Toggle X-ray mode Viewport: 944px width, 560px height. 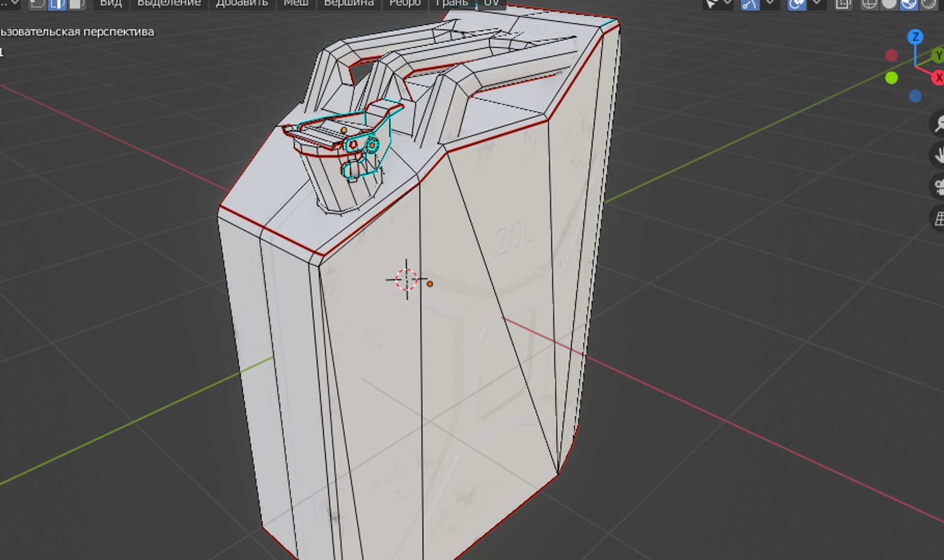843,4
